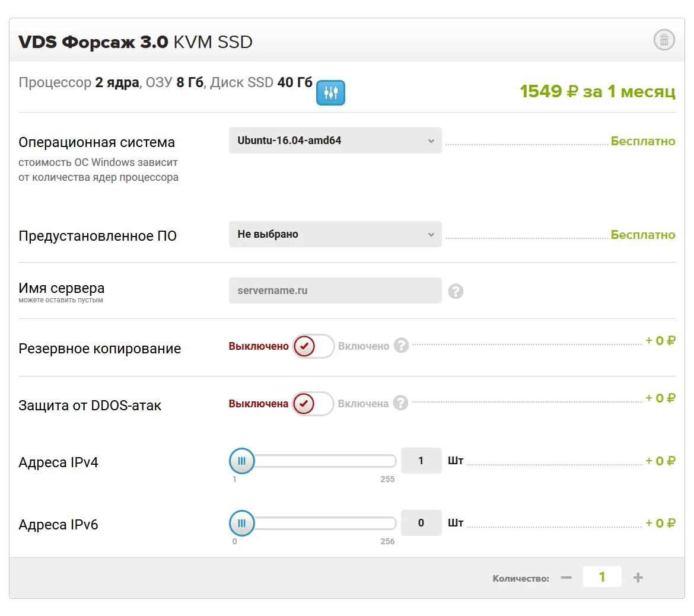Screen dimensions: 694x616
Task: Decrease quantity with the minus icon
Action: coord(566,577)
